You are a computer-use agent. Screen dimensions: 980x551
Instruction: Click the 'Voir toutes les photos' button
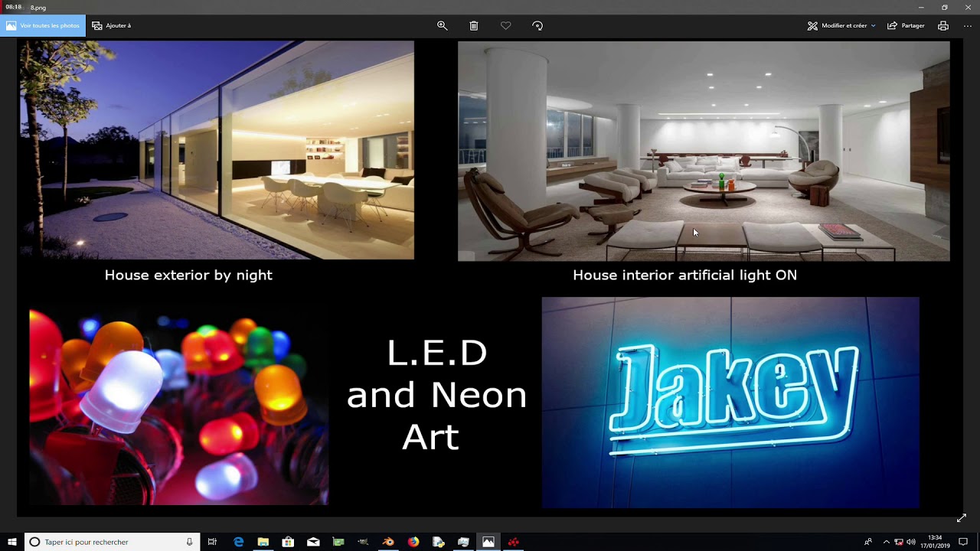[43, 25]
